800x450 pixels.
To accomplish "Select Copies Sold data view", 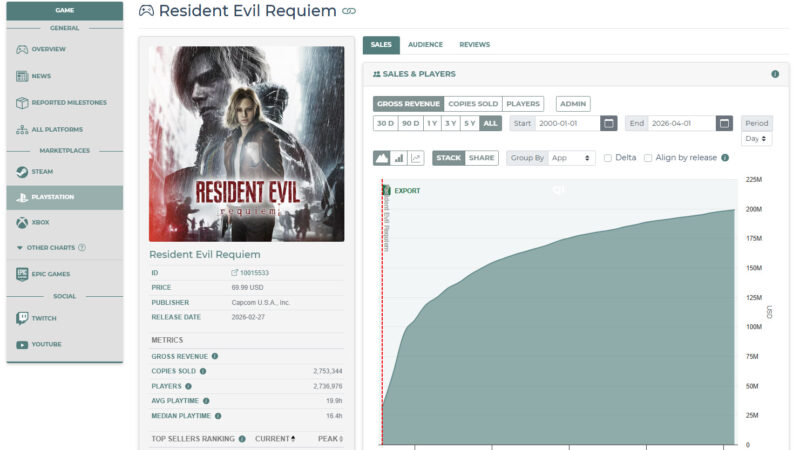I will 473,104.
